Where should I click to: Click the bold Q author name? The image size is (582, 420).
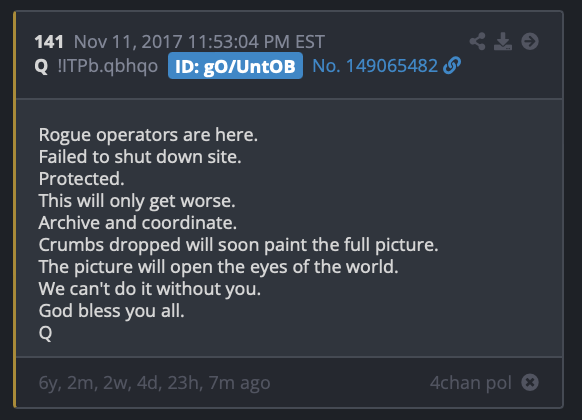point(41,66)
